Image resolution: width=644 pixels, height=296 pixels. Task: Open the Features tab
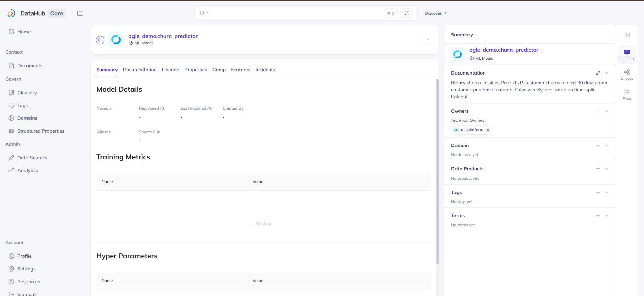[240, 70]
